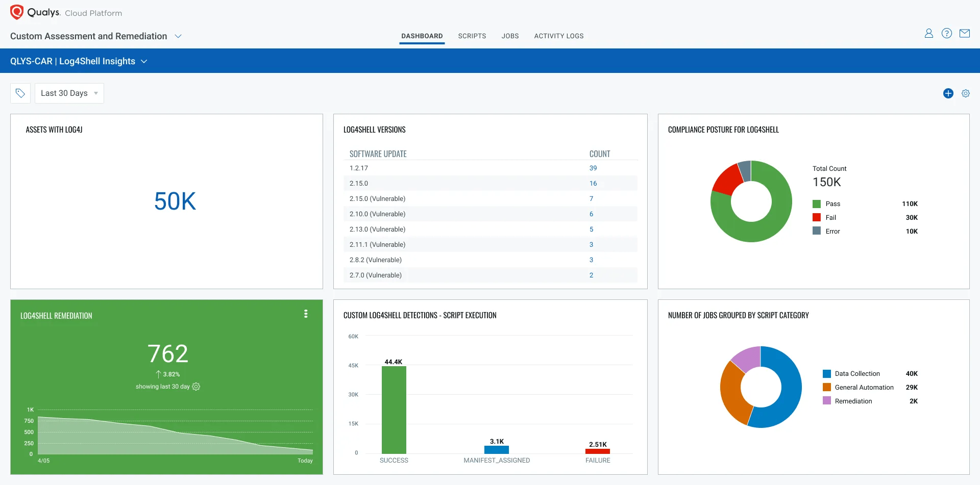Image resolution: width=980 pixels, height=485 pixels.
Task: Open the user profile icon
Action: (929, 33)
